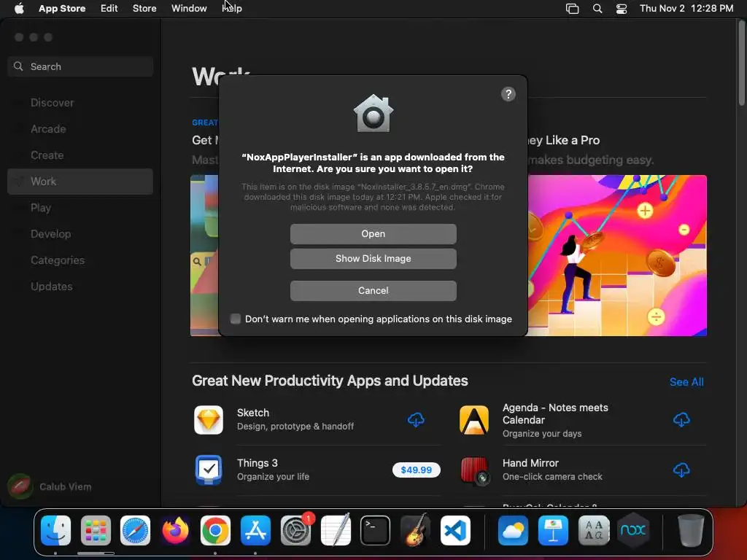Click Agenda - Notes meets Calendar title

pyautogui.click(x=555, y=414)
